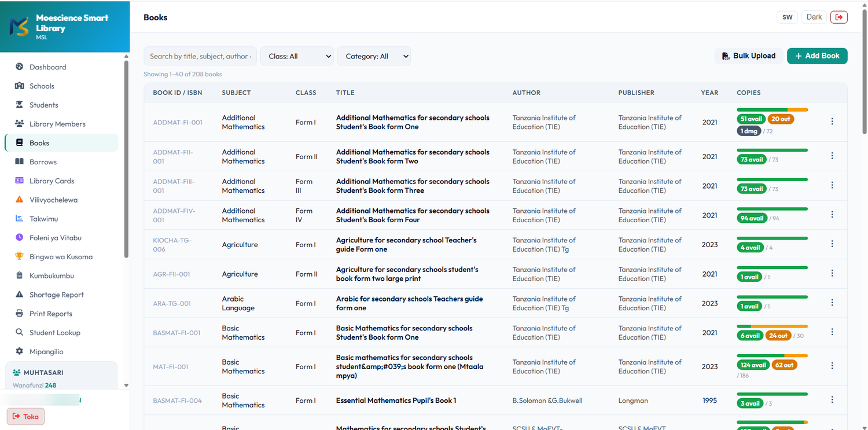Click the book search input field

point(200,56)
